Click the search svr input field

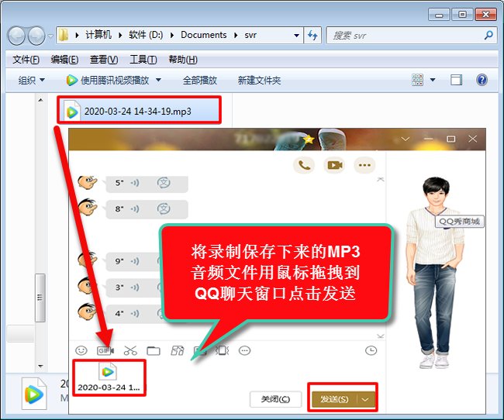coord(406,36)
